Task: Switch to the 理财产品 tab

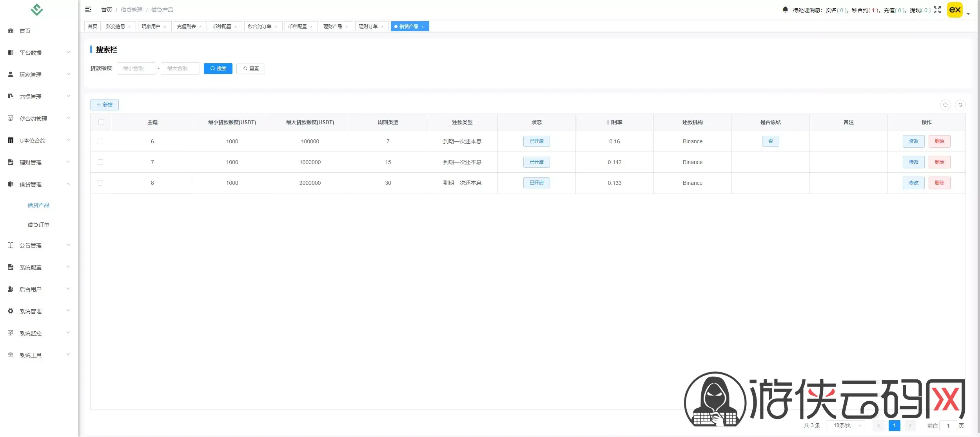Action: (x=333, y=26)
